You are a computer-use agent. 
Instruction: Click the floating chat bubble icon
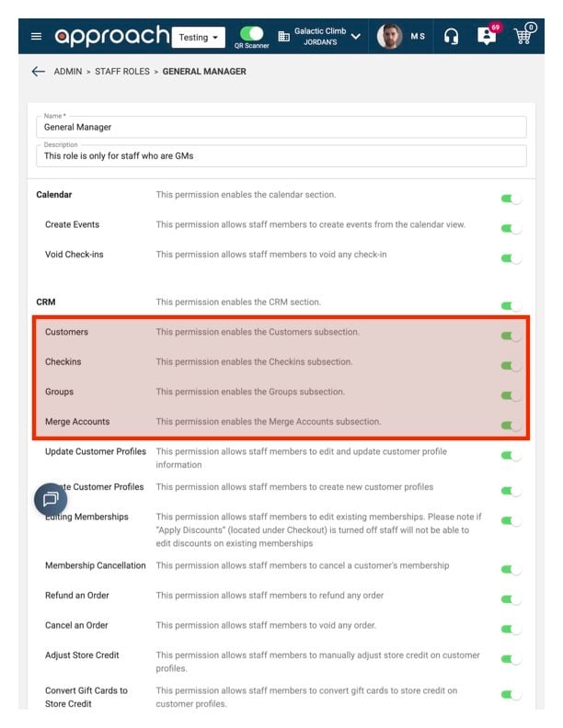coord(51,499)
